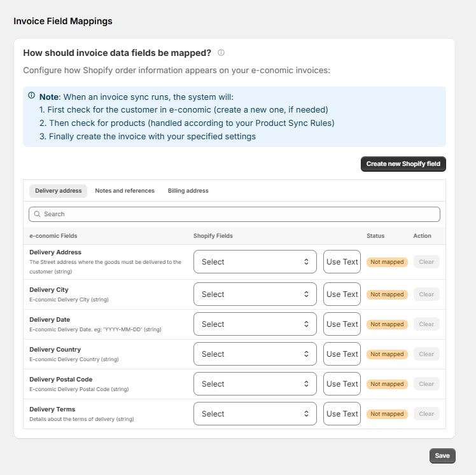Click the Delivery Postal Code field name
This screenshot has height=475, width=476.
coord(60,380)
